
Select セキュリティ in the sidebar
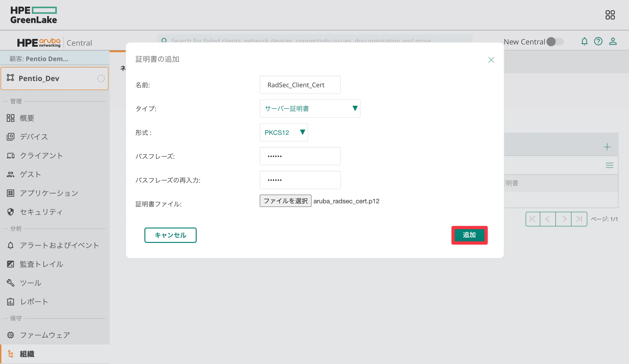tap(41, 212)
